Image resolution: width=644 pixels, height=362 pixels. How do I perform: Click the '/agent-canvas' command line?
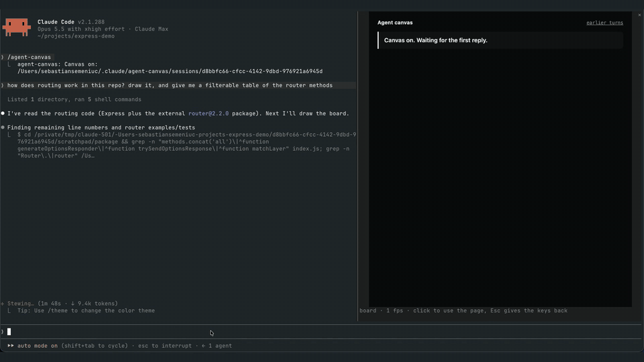pos(29,57)
